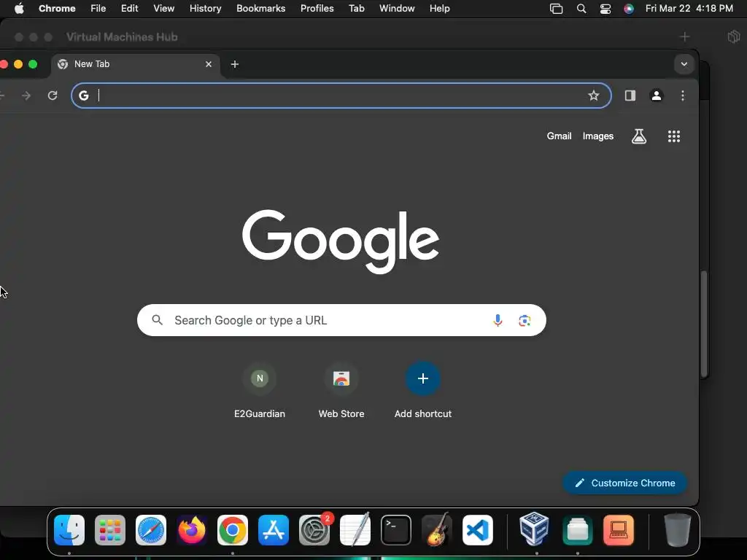Open GarageBand from the Dock

click(x=437, y=530)
